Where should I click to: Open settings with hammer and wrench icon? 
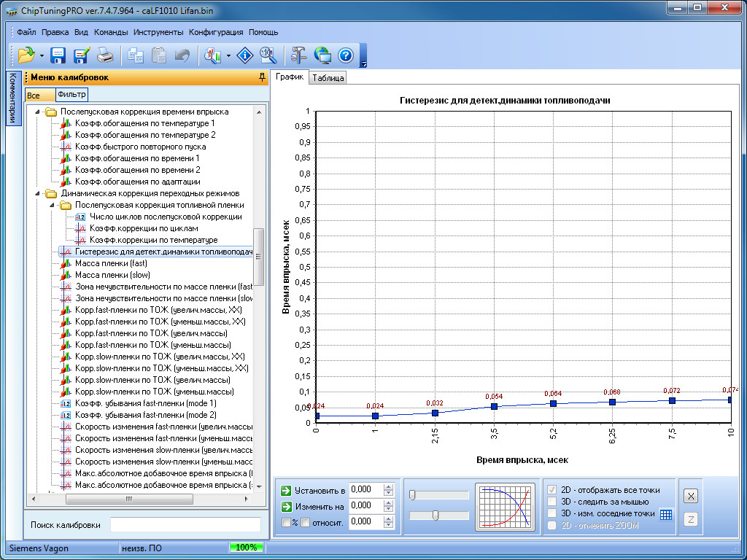point(299,55)
